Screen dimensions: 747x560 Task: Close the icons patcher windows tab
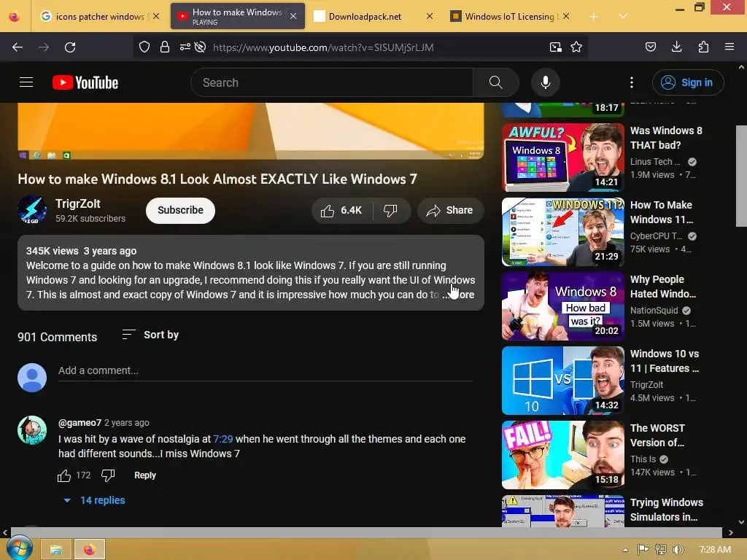[156, 16]
